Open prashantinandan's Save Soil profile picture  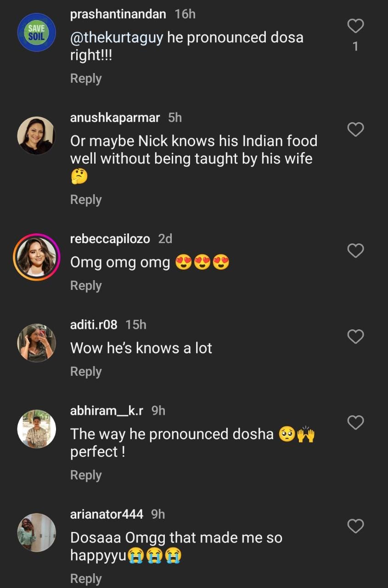point(36,32)
